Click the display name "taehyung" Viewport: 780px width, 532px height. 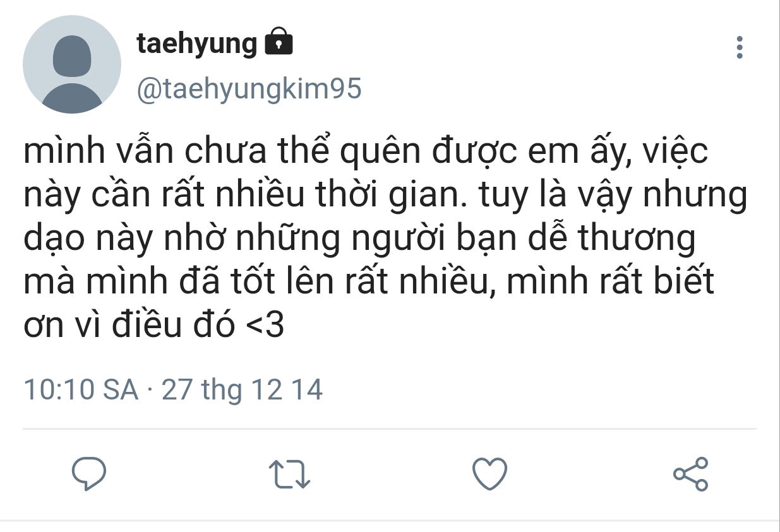[x=197, y=44]
